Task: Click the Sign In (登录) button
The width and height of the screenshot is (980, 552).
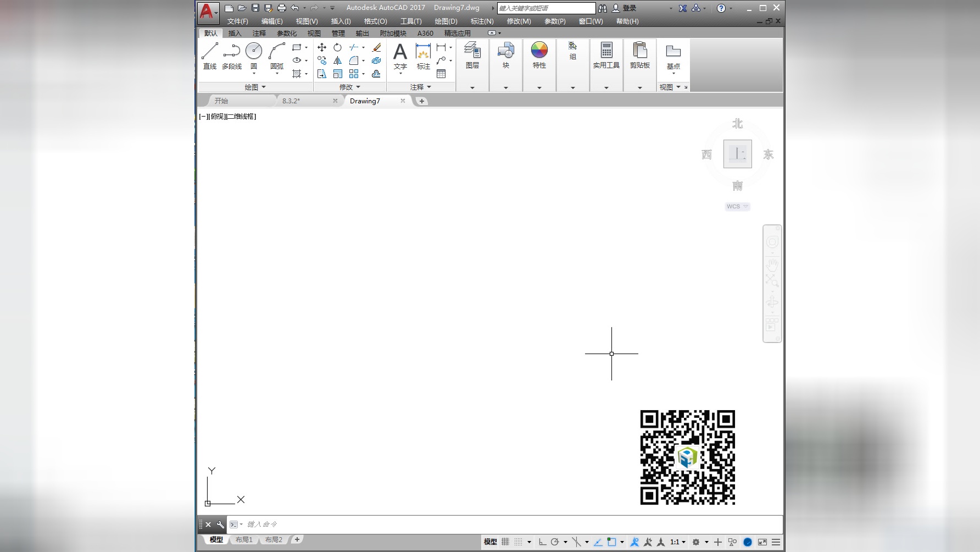Action: [x=624, y=8]
